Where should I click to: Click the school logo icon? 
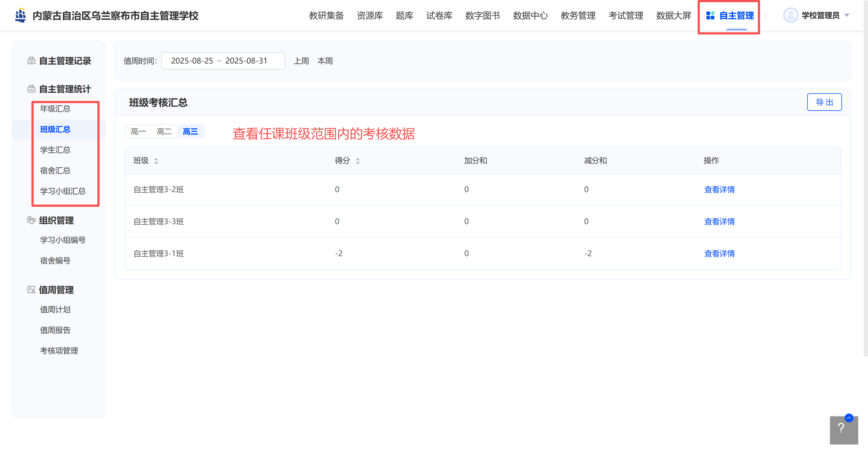point(21,15)
